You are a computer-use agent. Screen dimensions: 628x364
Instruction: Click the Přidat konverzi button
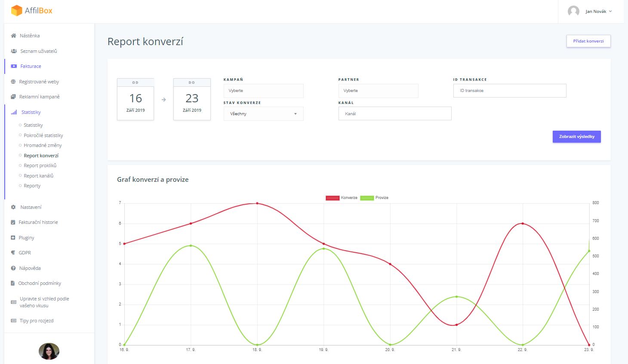[x=588, y=41]
